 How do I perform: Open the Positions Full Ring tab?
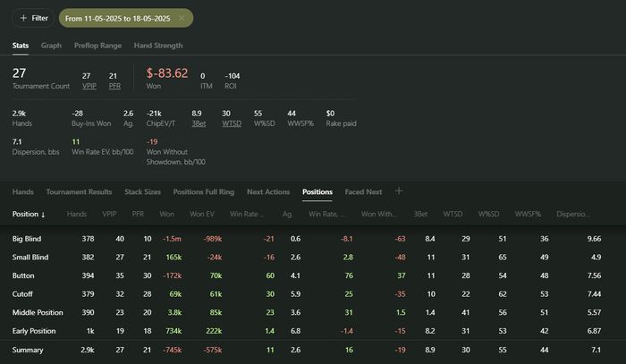point(203,191)
